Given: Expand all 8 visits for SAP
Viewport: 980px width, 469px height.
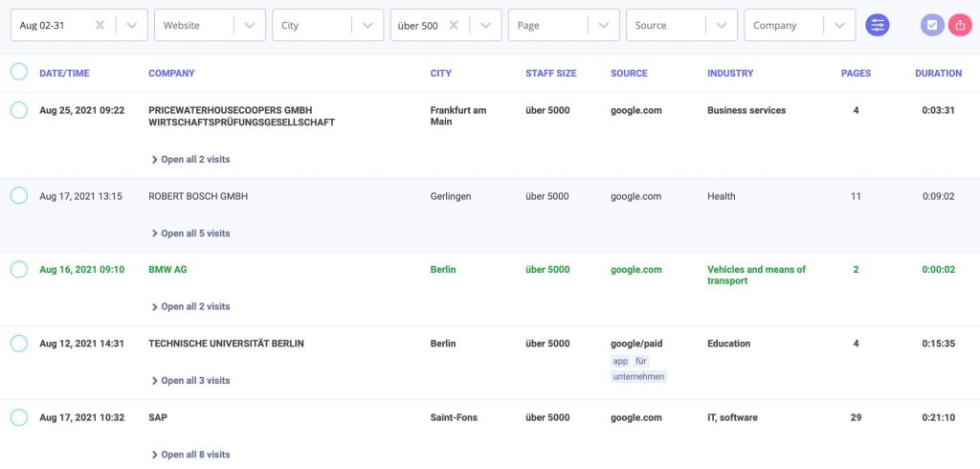Looking at the screenshot, I should tap(190, 455).
